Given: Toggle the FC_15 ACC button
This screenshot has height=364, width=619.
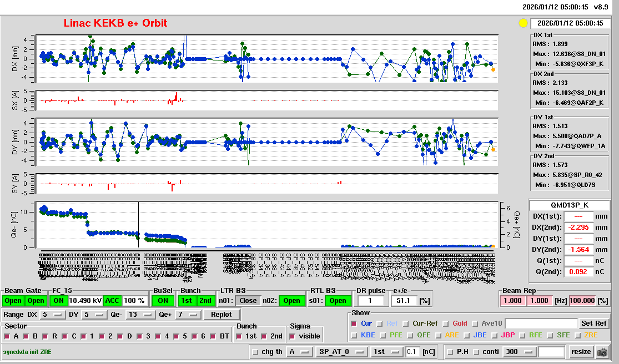Looking at the screenshot, I should [x=113, y=301].
